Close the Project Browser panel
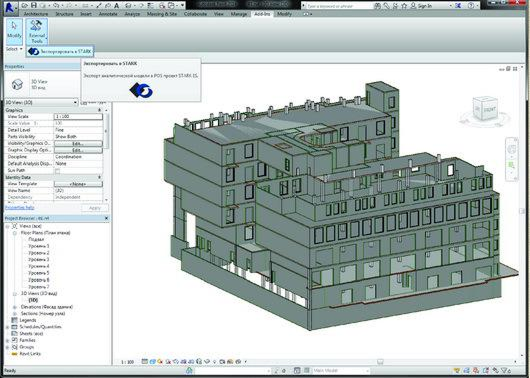The image size is (530, 378). [x=106, y=218]
